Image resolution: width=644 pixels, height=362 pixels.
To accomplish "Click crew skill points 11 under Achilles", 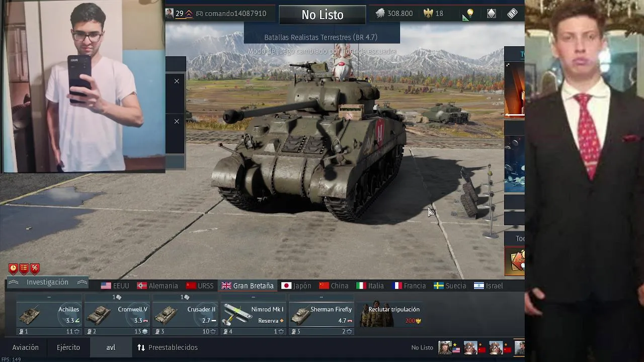I will point(73,331).
